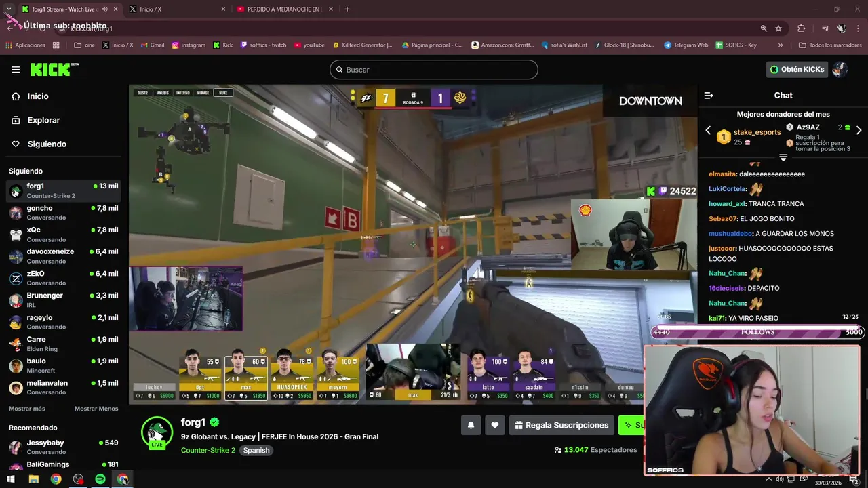Open baulo Minecraft channel
The width and height of the screenshot is (868, 488).
click(64, 365)
